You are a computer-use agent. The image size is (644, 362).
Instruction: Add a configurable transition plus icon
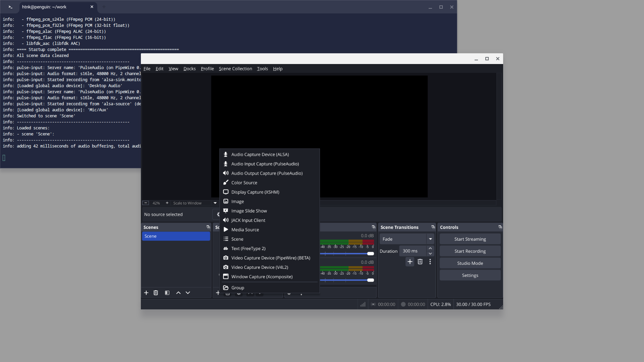coord(410,262)
